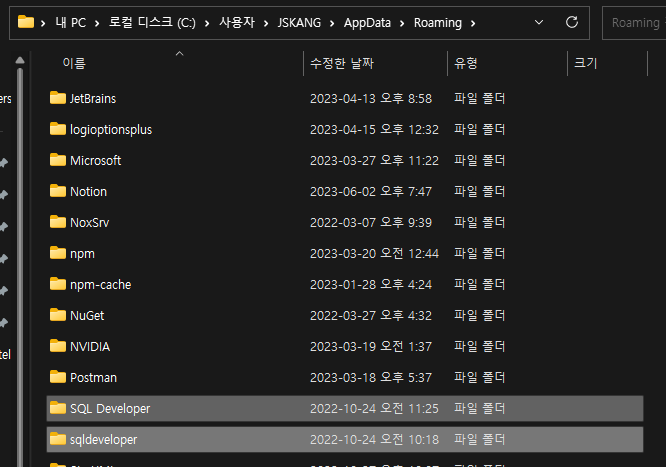This screenshot has height=467, width=666.
Task: Click the logioptionsplus folder name
Action: (x=111, y=130)
